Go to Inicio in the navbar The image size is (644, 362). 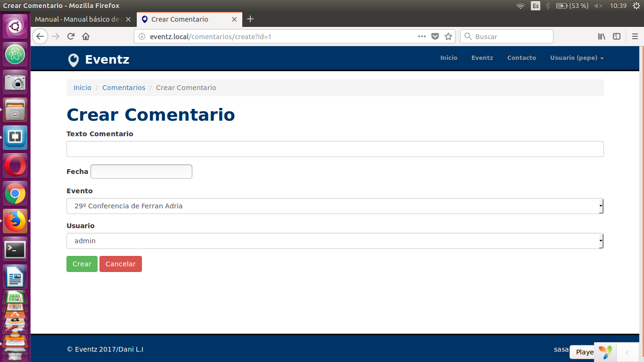tap(449, 58)
